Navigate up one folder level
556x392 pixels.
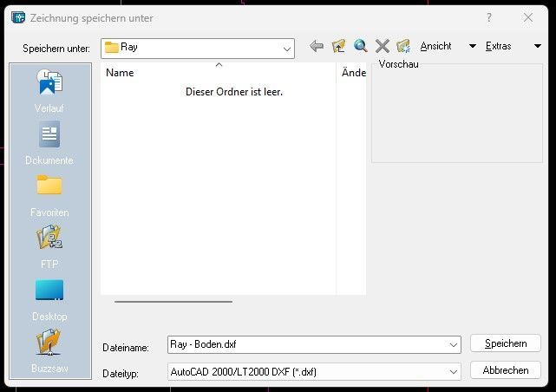click(338, 47)
